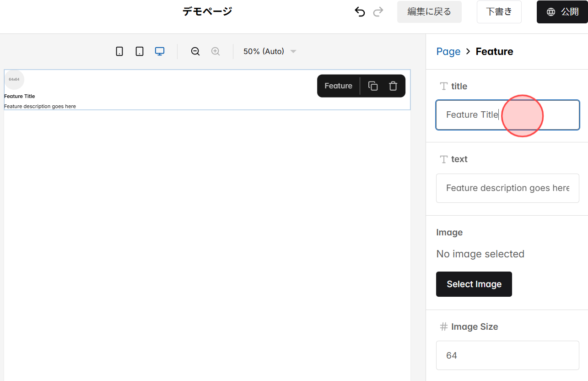588x381 pixels.
Task: Redo the last undone edit
Action: [x=378, y=11]
